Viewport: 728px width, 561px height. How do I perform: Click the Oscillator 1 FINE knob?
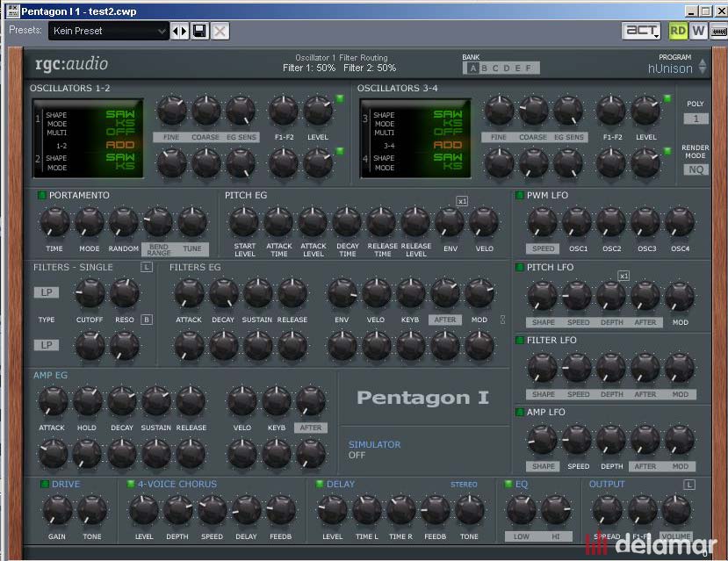[171, 111]
